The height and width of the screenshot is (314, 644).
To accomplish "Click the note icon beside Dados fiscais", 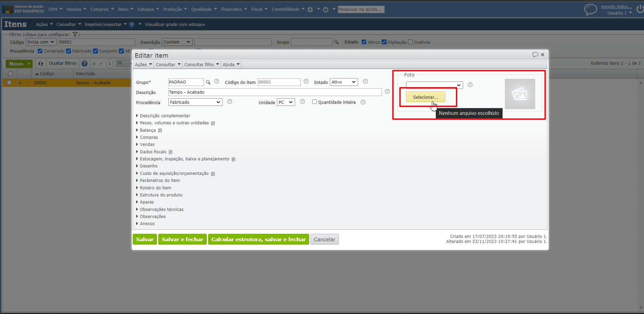I will (x=170, y=152).
